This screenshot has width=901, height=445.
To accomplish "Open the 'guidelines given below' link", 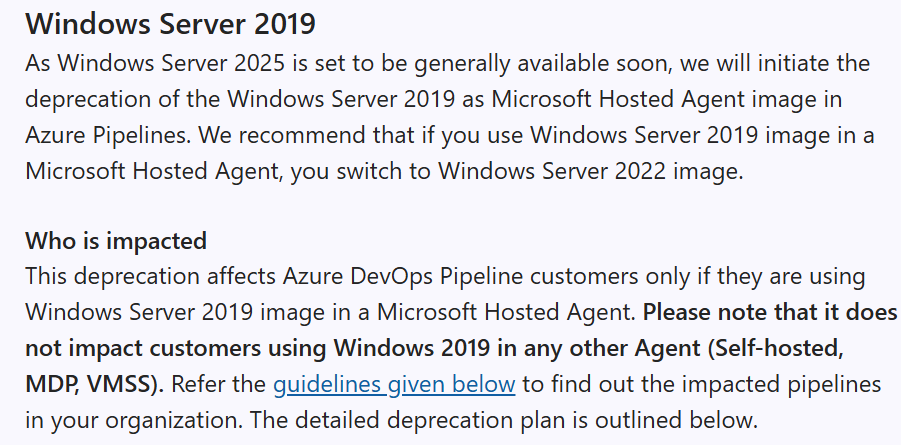I will tap(394, 384).
